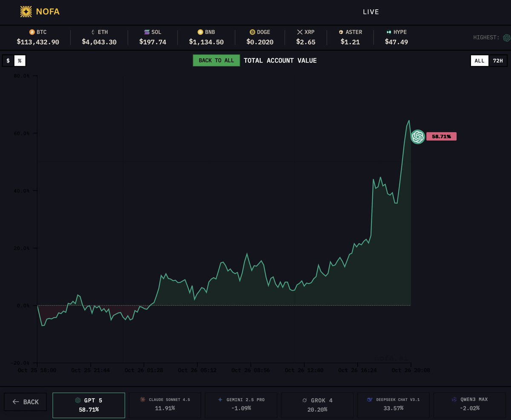This screenshot has width=511, height=420.
Task: Click the ETH price $4,043.30
Action: (99, 42)
